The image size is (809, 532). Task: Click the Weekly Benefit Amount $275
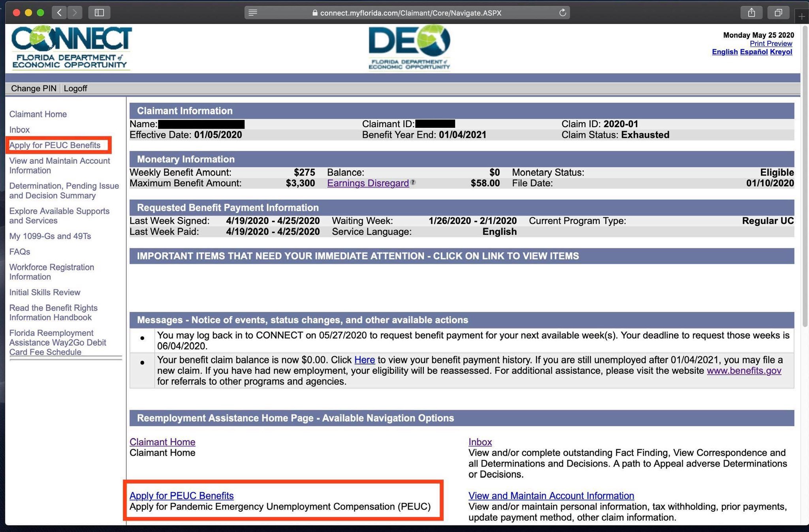pos(304,172)
